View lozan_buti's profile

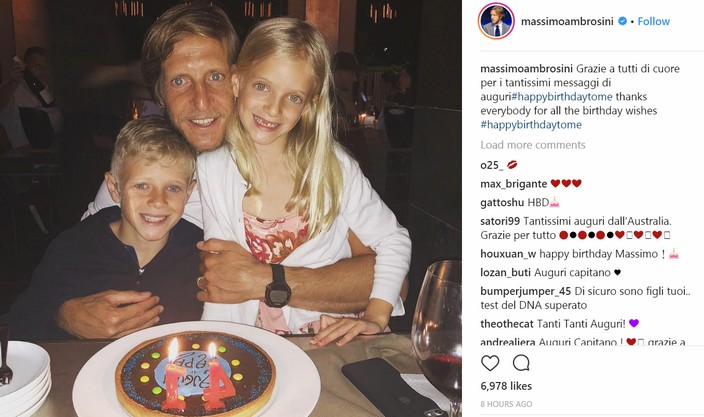point(506,272)
